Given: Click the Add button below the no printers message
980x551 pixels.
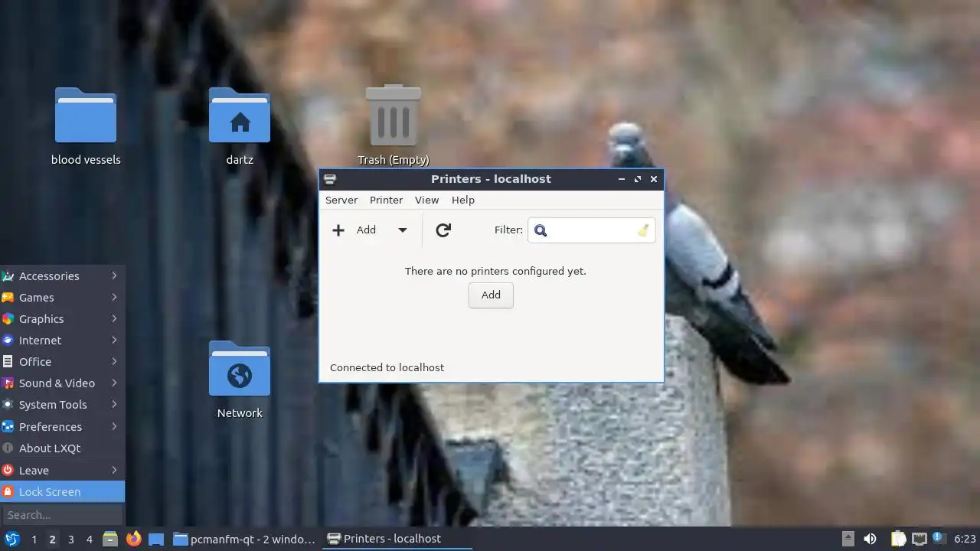Looking at the screenshot, I should tap(491, 295).
